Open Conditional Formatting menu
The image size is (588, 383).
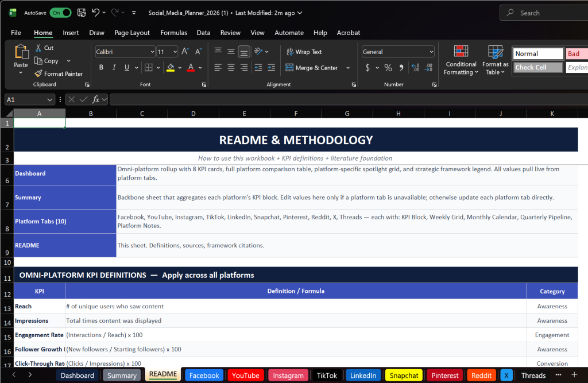point(461,61)
